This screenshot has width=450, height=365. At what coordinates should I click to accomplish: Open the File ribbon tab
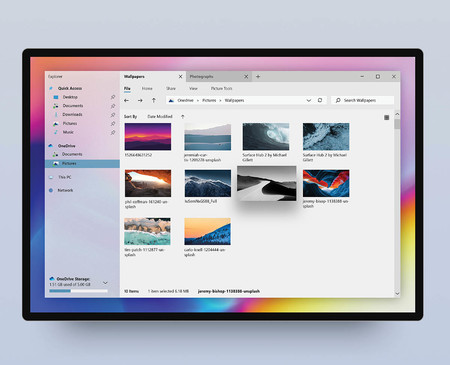pyautogui.click(x=127, y=89)
